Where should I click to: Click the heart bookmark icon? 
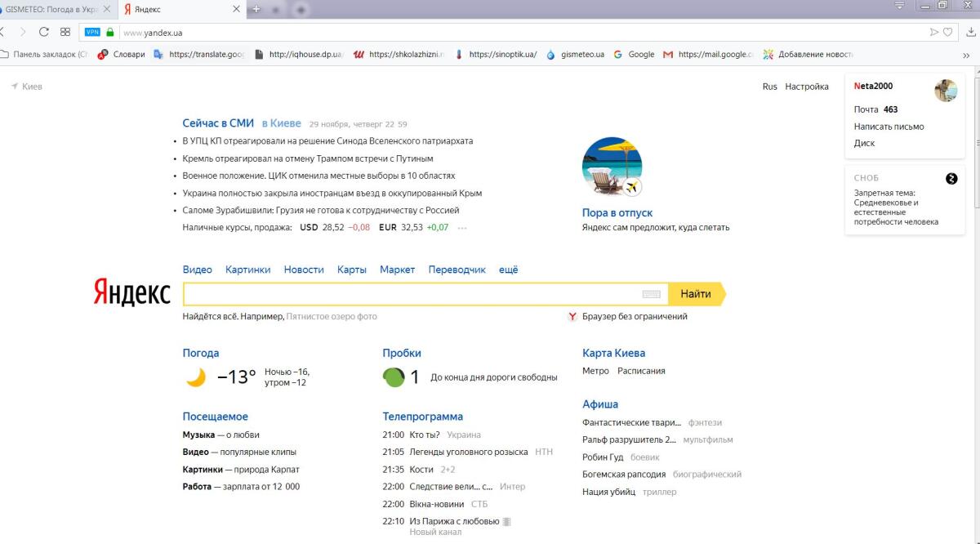(x=948, y=33)
